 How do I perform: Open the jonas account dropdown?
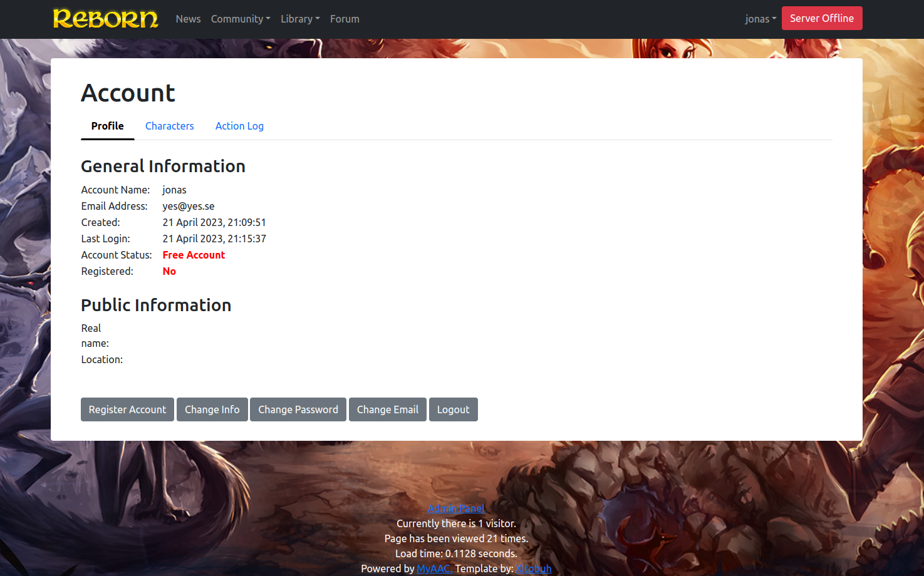760,19
